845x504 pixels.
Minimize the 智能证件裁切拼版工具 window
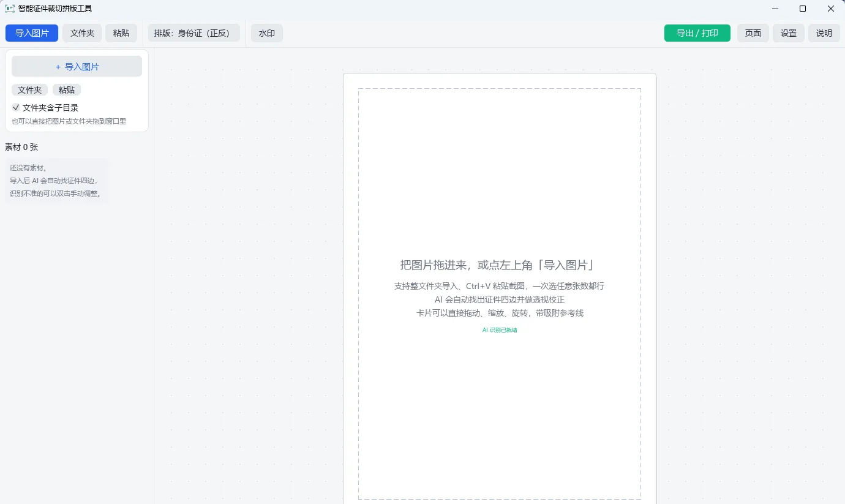point(775,9)
